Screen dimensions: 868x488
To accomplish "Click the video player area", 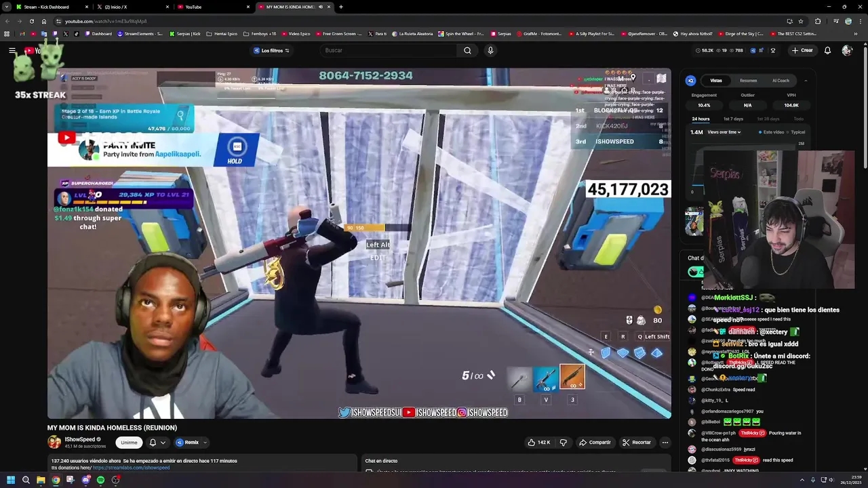I will (x=359, y=243).
